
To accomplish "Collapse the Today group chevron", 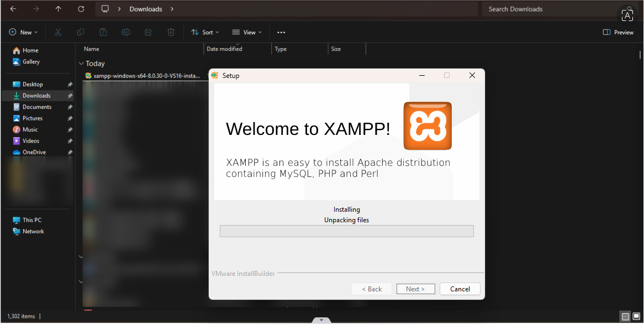I will pos(81,64).
